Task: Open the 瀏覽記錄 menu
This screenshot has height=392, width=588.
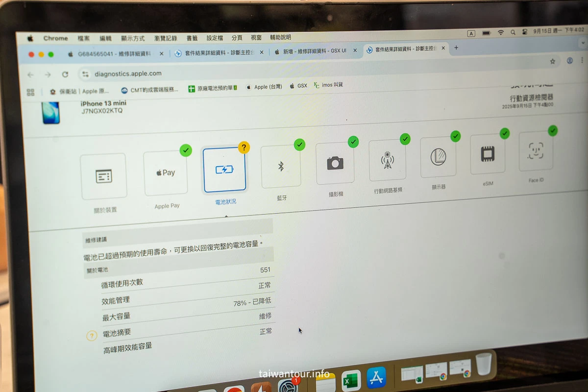Action: pos(166,38)
